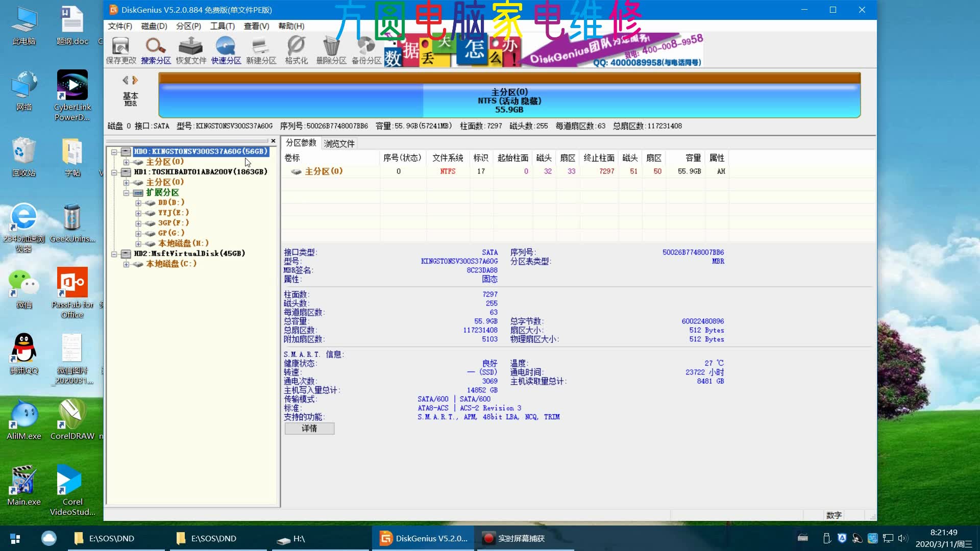Click the Recover Files (恢复文件) toolbar icon

[191, 51]
